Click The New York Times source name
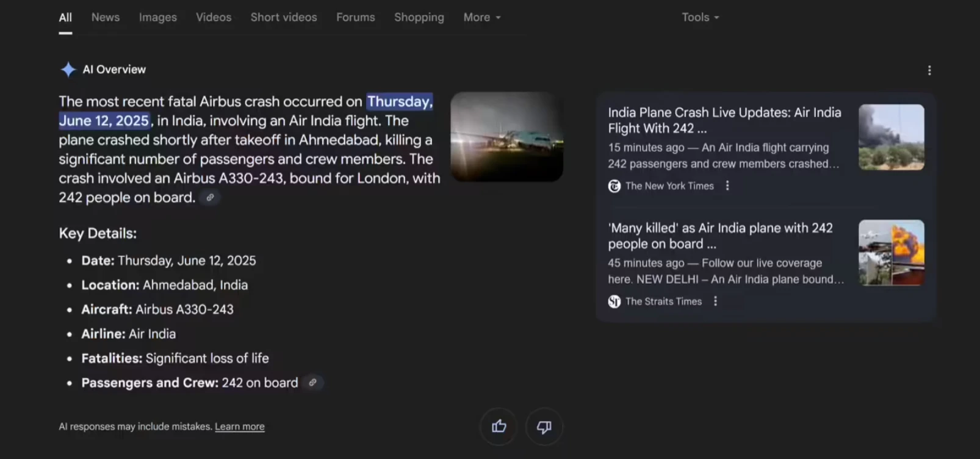980x459 pixels. 669,186
